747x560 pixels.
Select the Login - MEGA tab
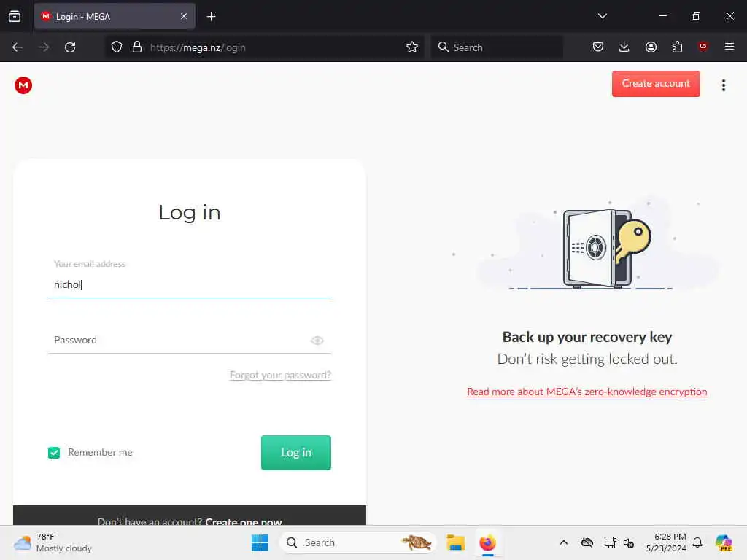[115, 17]
